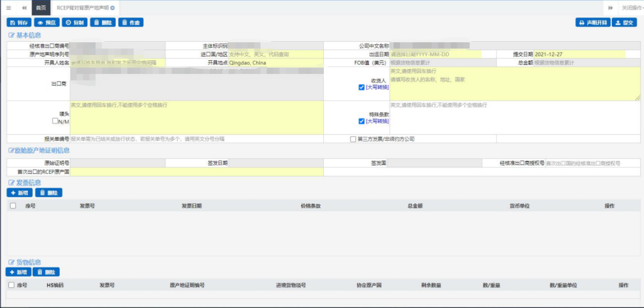Click the 复制 copy button

[75, 23]
